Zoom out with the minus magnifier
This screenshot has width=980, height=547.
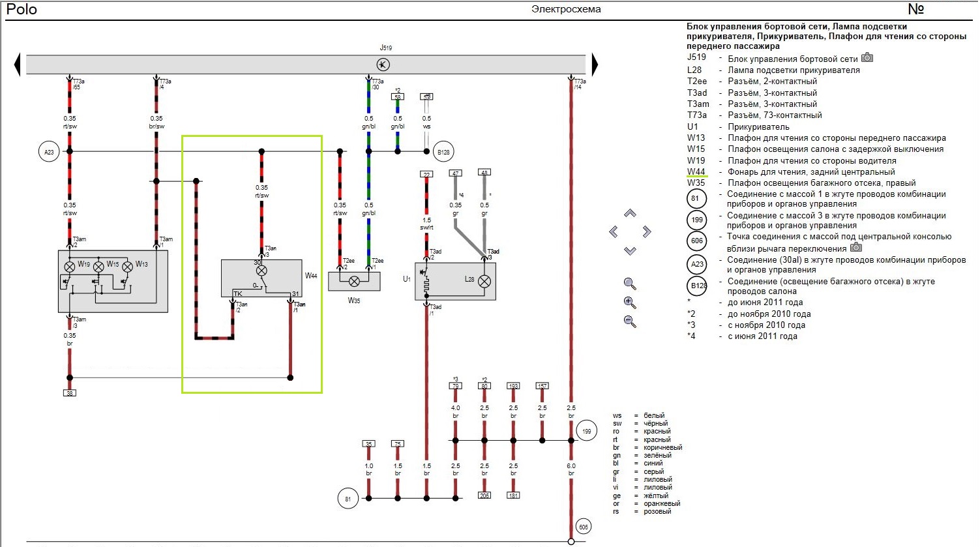(630, 321)
